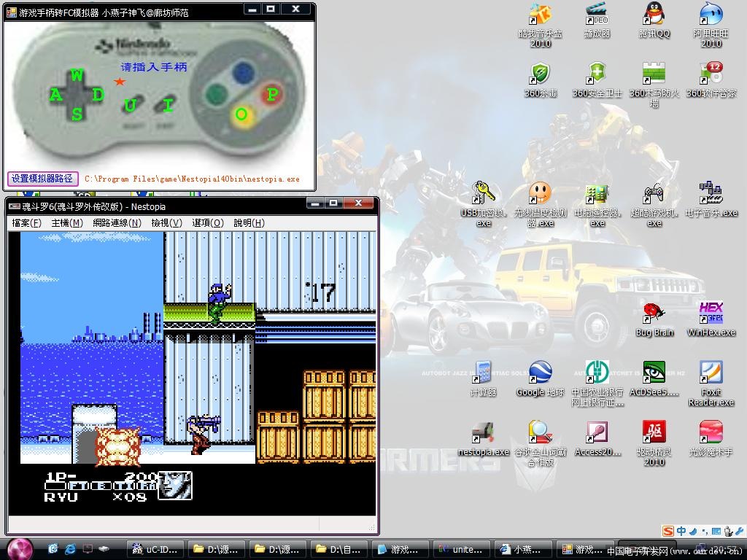Click the Bug Brain ladybug icon

[654, 319]
